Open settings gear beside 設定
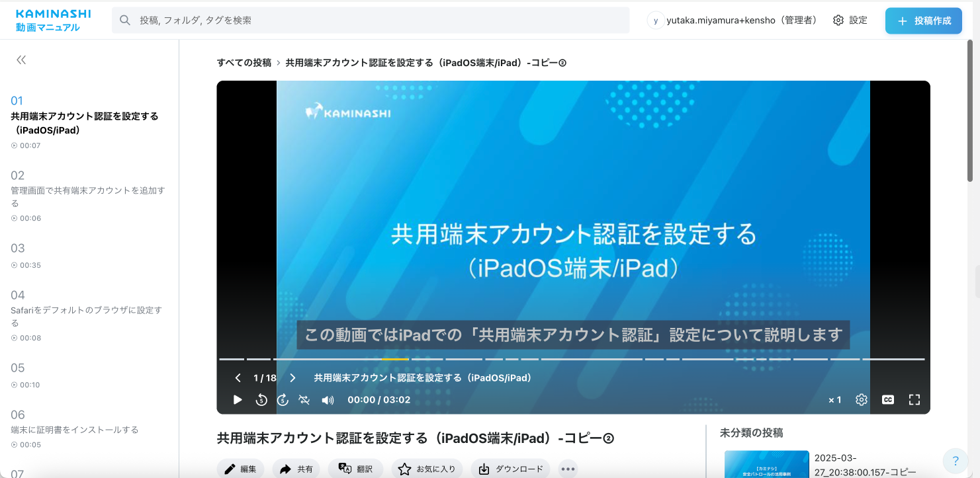This screenshot has height=478, width=980. pos(838,20)
